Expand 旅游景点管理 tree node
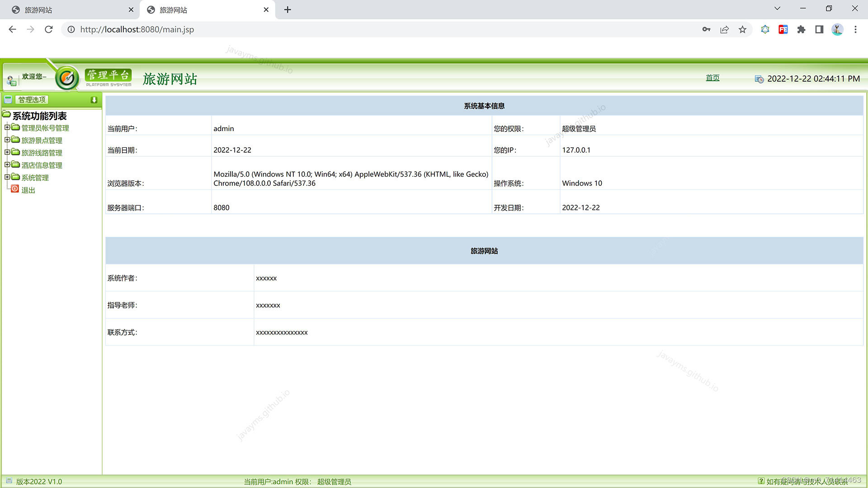The width and height of the screenshot is (868, 488). click(7, 140)
